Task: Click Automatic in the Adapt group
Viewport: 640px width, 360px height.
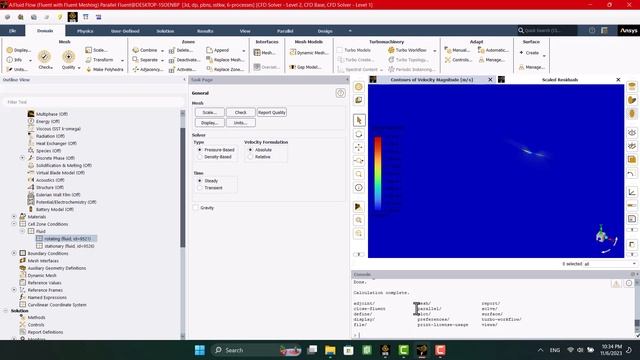Action: [x=493, y=50]
